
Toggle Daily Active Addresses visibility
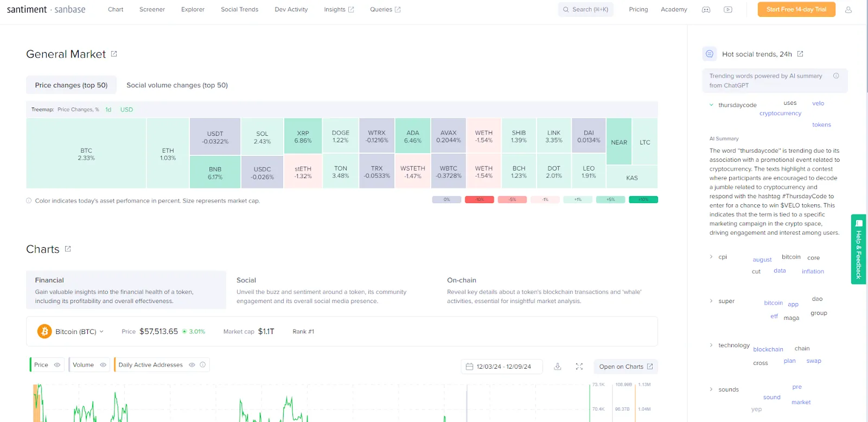(192, 365)
